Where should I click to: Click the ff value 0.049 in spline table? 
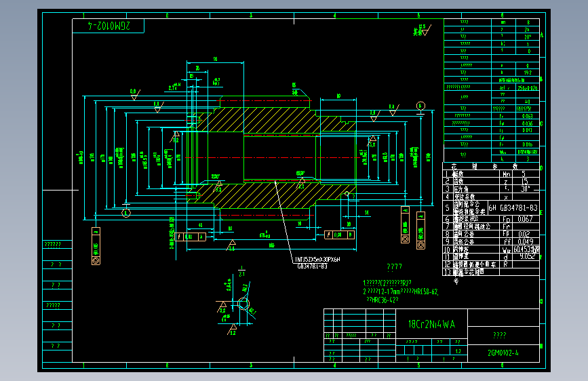pyautogui.click(x=526, y=241)
